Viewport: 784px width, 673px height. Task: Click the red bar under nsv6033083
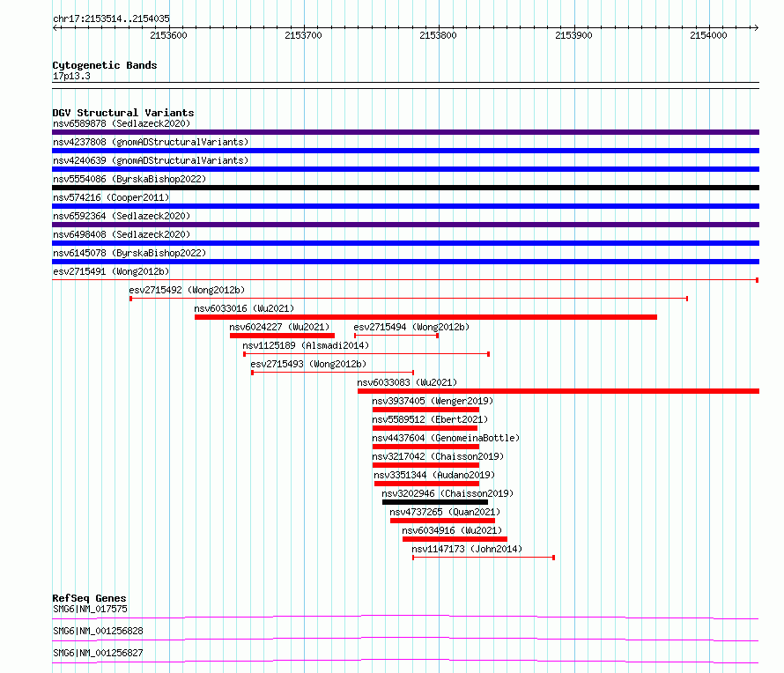click(x=558, y=391)
